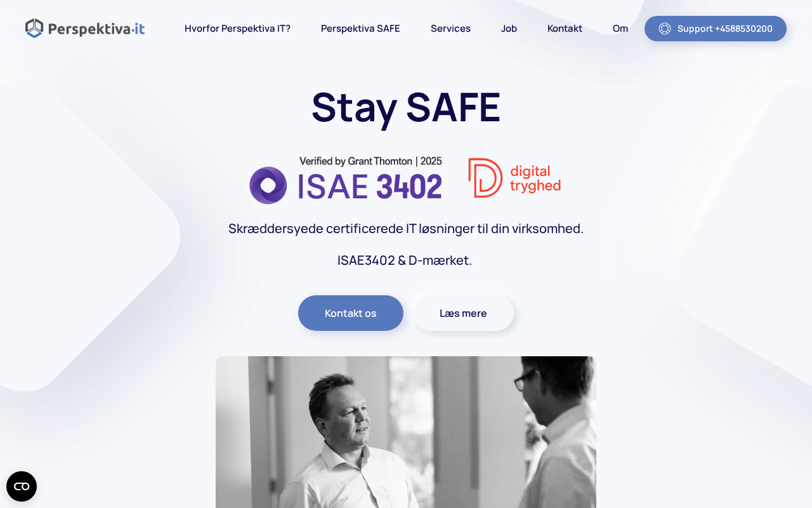Click the red D-mærket icon
812x508 pixels.
(485, 178)
